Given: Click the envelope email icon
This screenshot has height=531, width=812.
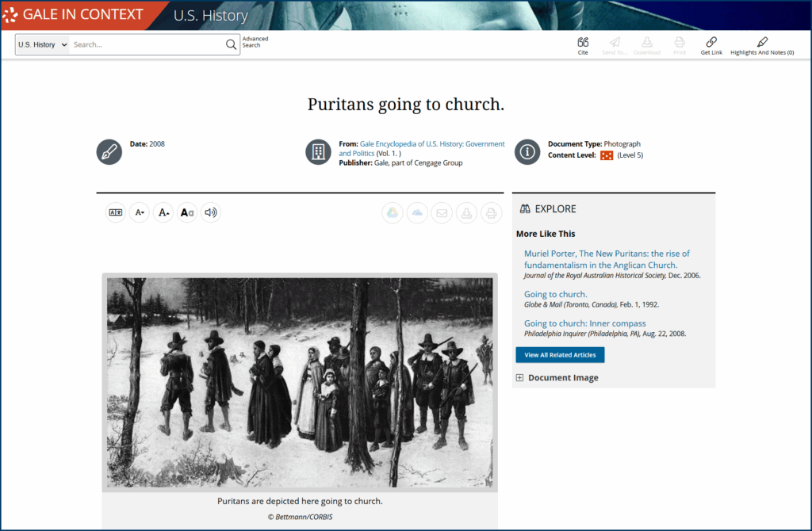Looking at the screenshot, I should pos(442,212).
